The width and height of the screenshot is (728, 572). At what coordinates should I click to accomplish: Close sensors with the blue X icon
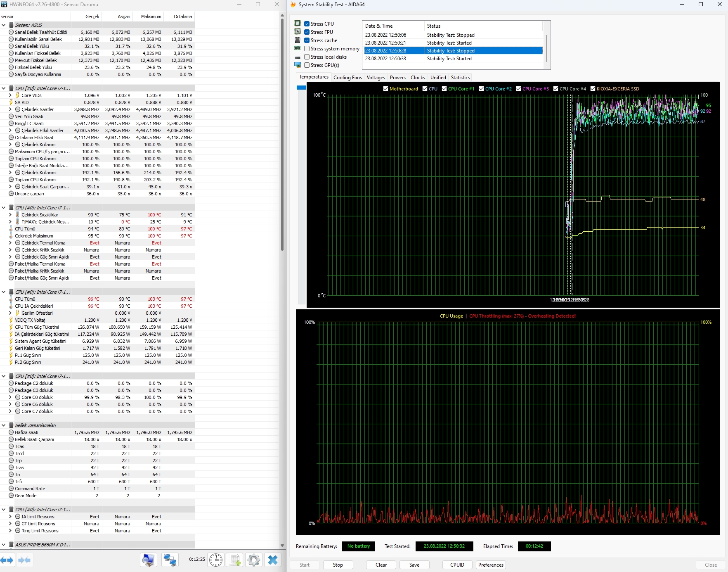tap(273, 560)
